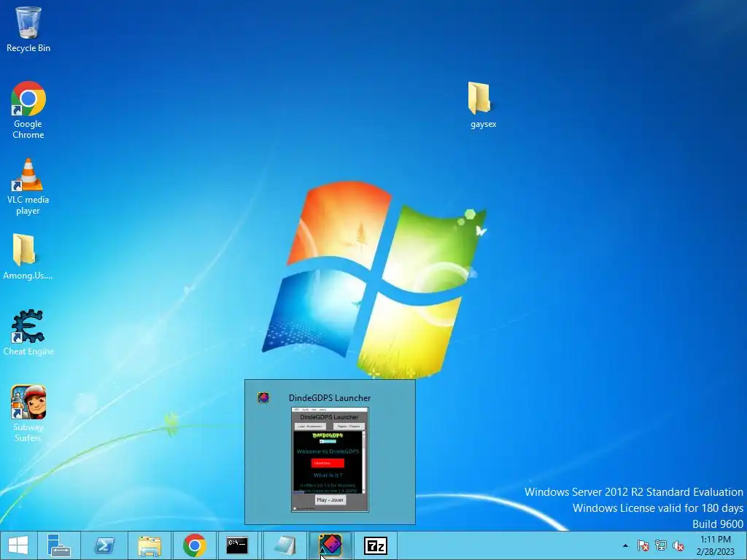The height and width of the screenshot is (560, 747).
Task: Open File Explorer from the taskbar
Action: point(150,545)
